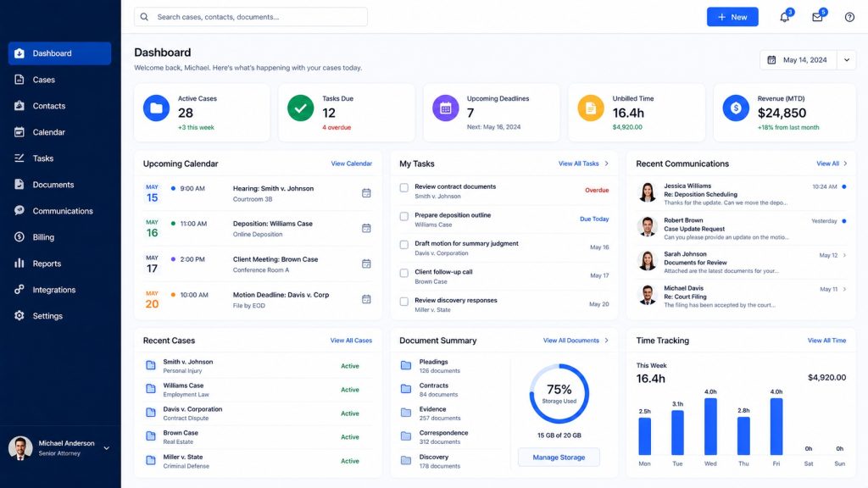Expand the May 14, 2024 date dropdown
This screenshot has height=488, width=868.
point(847,60)
